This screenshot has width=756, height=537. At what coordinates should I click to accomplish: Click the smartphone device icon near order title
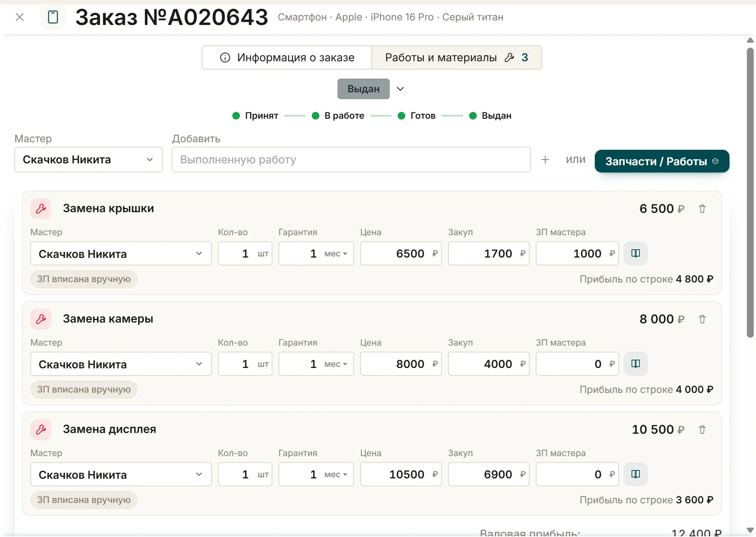point(53,17)
